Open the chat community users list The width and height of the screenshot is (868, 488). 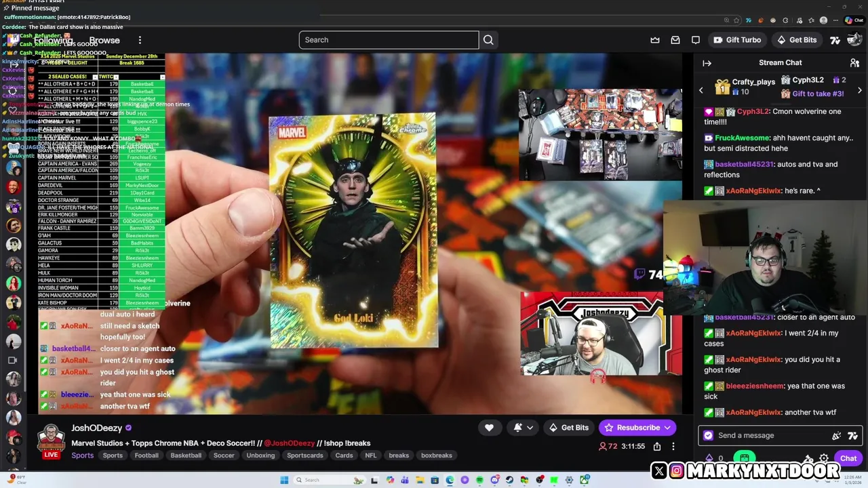[x=854, y=63]
